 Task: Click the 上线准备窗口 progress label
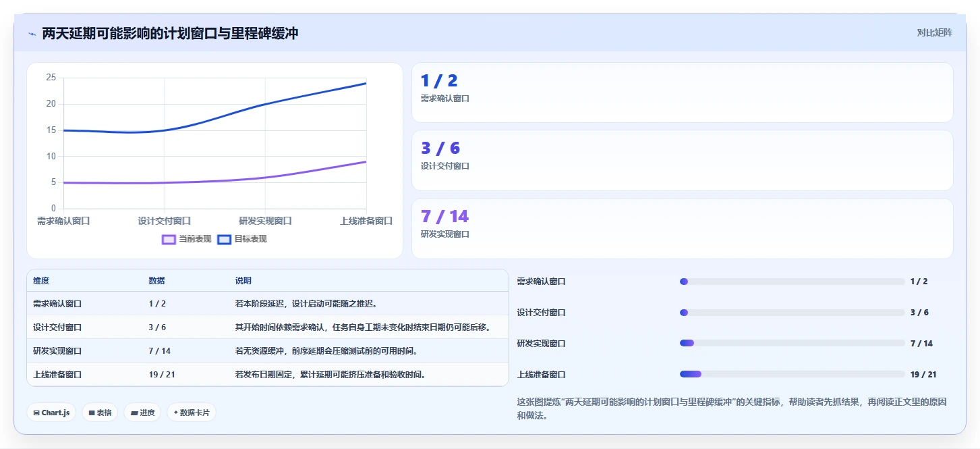click(x=541, y=374)
